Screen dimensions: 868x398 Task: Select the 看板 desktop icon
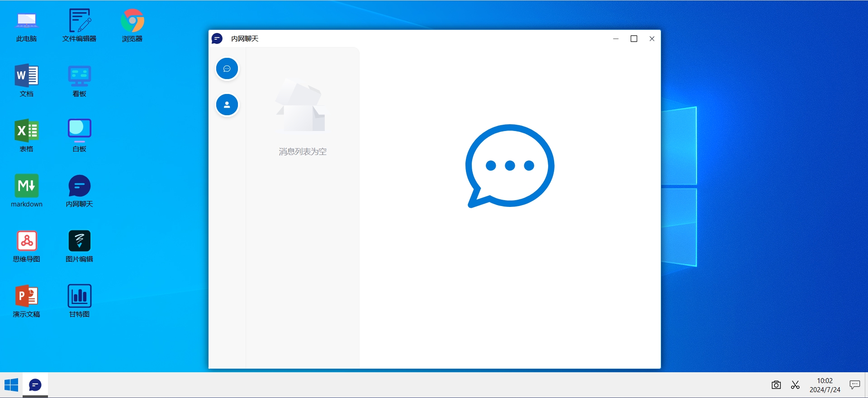coord(80,81)
